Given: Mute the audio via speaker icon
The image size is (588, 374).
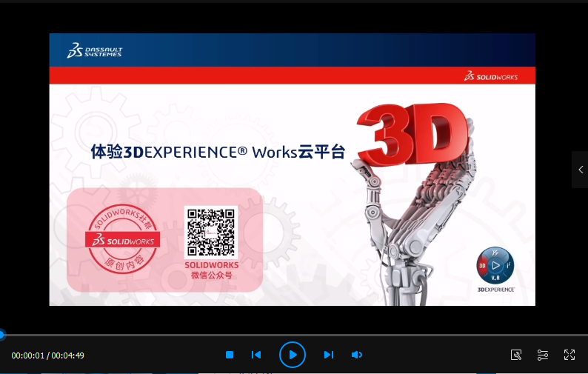Looking at the screenshot, I should pos(357,355).
